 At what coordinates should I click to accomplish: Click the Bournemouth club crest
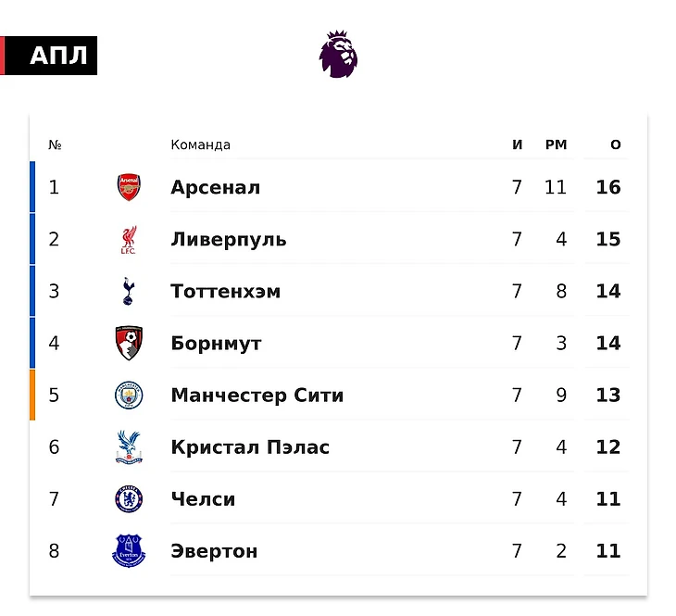tap(129, 343)
